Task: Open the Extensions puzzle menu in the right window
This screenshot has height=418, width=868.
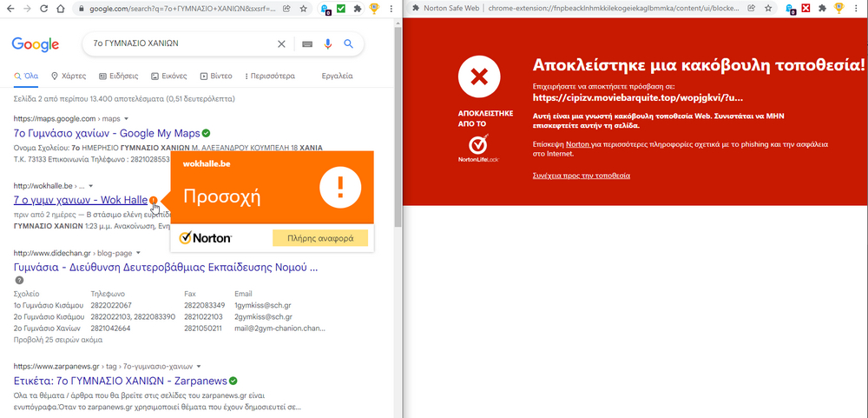Action: [x=823, y=9]
